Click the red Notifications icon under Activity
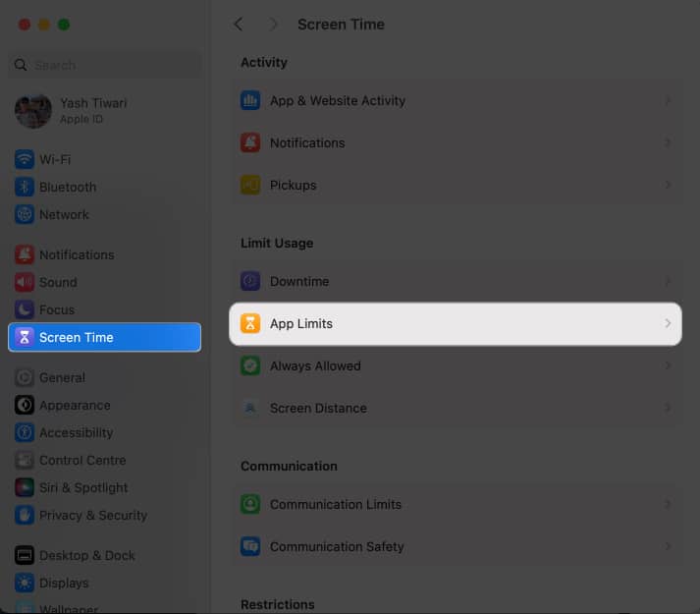 (x=250, y=142)
